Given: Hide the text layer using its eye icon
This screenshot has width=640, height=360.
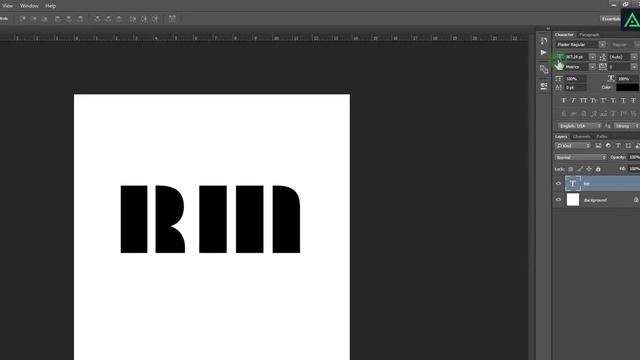Looking at the screenshot, I should (559, 184).
